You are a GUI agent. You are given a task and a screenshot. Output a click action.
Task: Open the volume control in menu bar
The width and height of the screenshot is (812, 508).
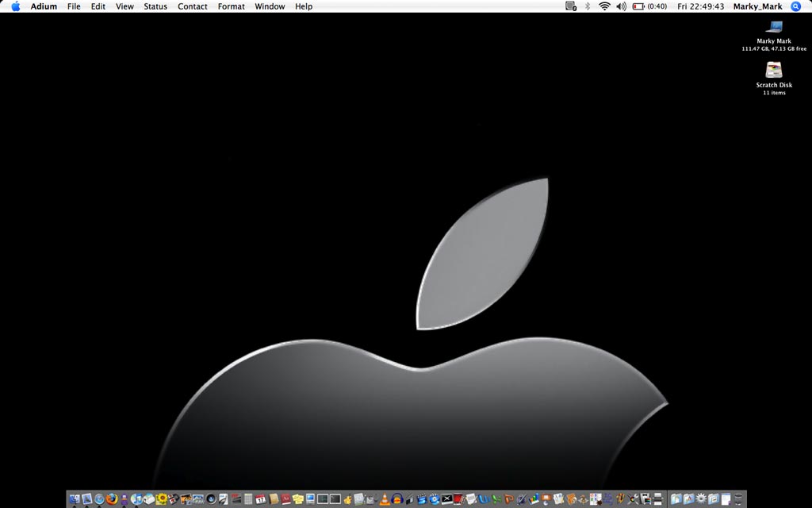tap(621, 6)
